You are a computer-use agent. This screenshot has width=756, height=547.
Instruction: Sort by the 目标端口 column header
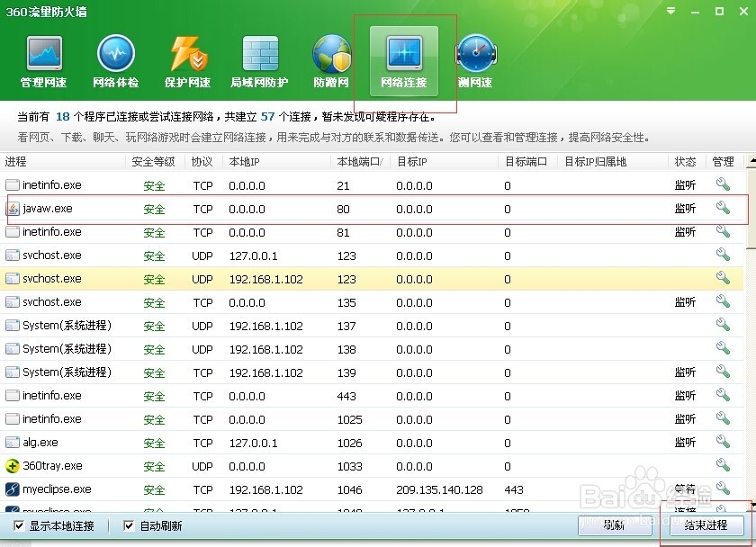click(x=527, y=162)
